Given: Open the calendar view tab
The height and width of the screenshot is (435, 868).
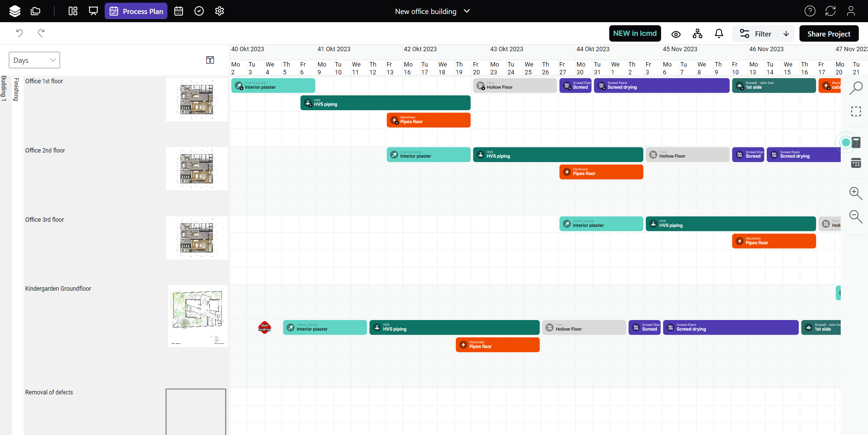Looking at the screenshot, I should click(179, 11).
